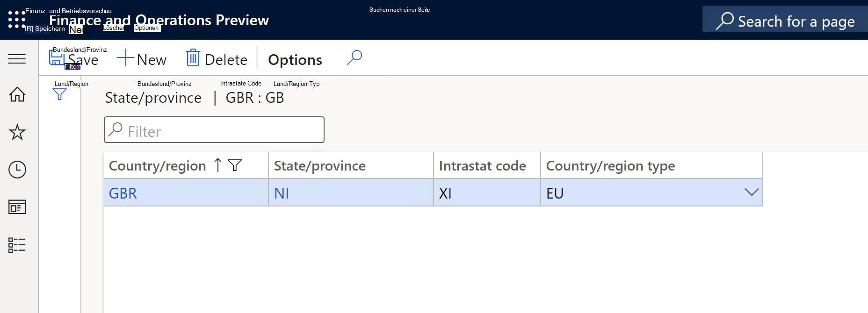The height and width of the screenshot is (313, 868).
Task: Click the Save button in toolbar
Action: pos(74,59)
